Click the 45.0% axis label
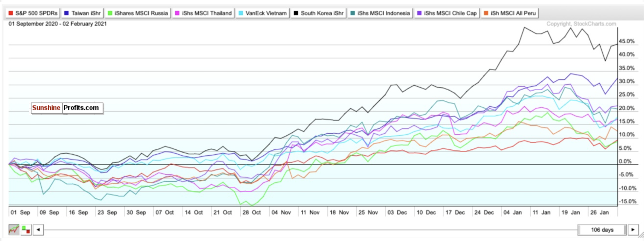644x241 pixels. (x=626, y=41)
